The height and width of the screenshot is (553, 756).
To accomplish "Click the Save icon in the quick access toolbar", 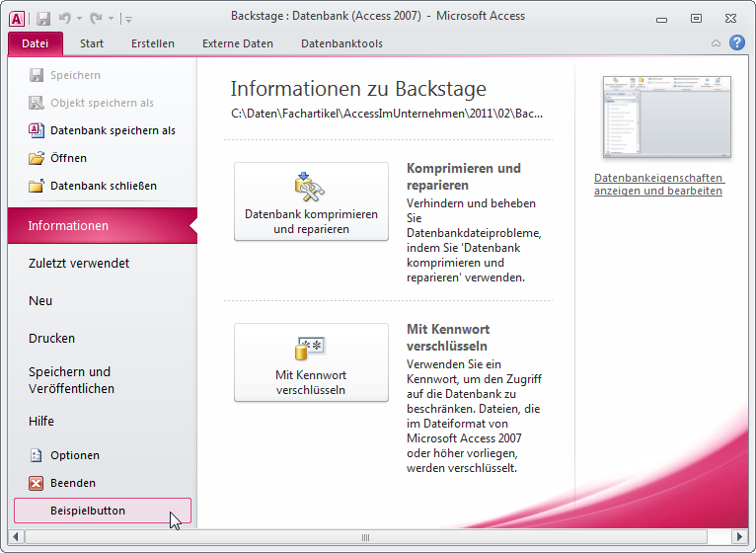I will tap(43, 17).
